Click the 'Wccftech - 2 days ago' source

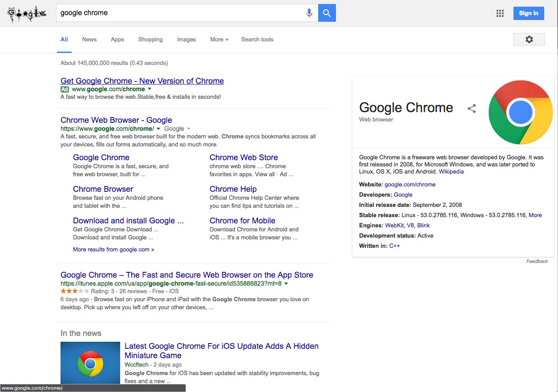pos(153,365)
